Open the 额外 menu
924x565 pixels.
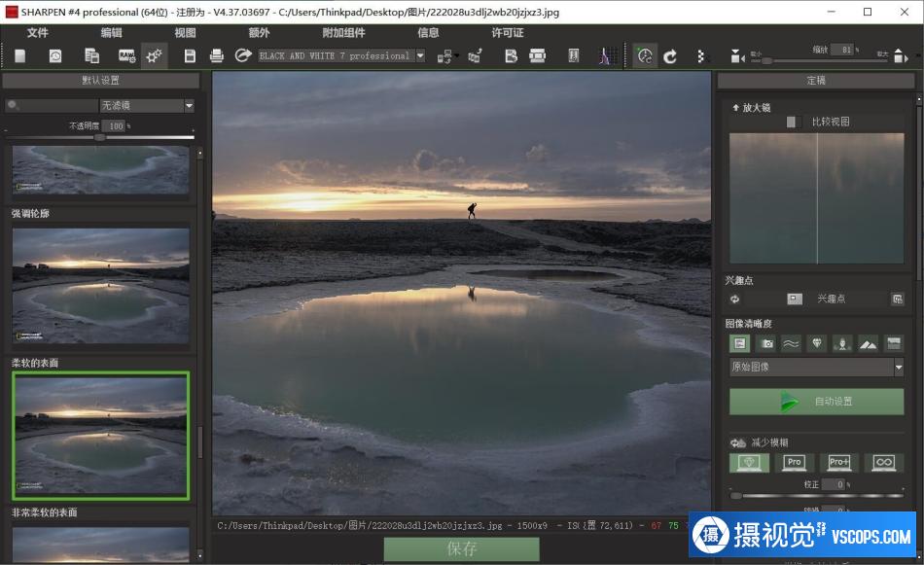click(259, 33)
